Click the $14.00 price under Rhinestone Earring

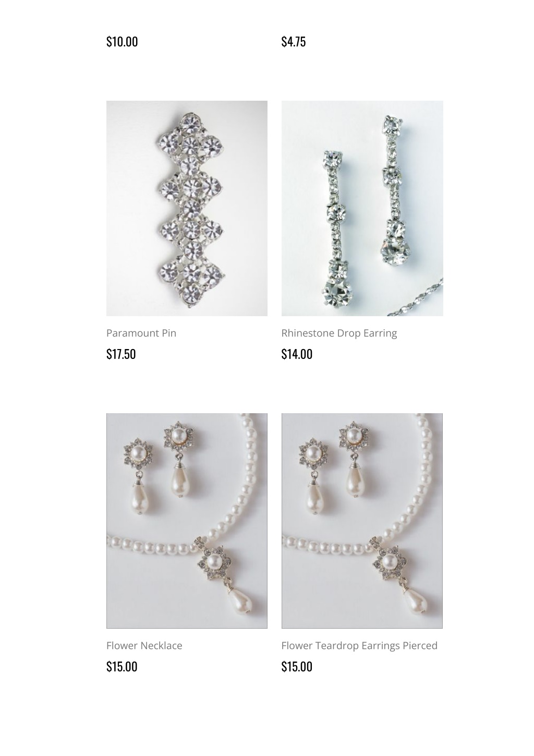(x=297, y=354)
